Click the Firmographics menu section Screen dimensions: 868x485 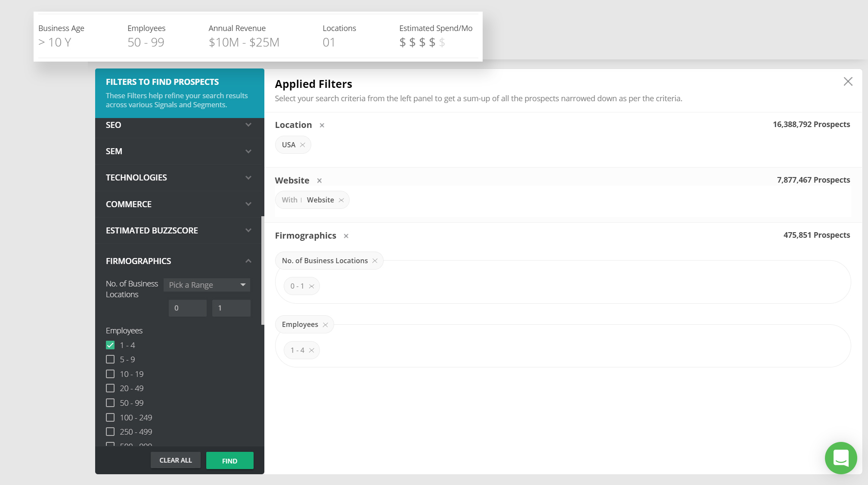[179, 261]
